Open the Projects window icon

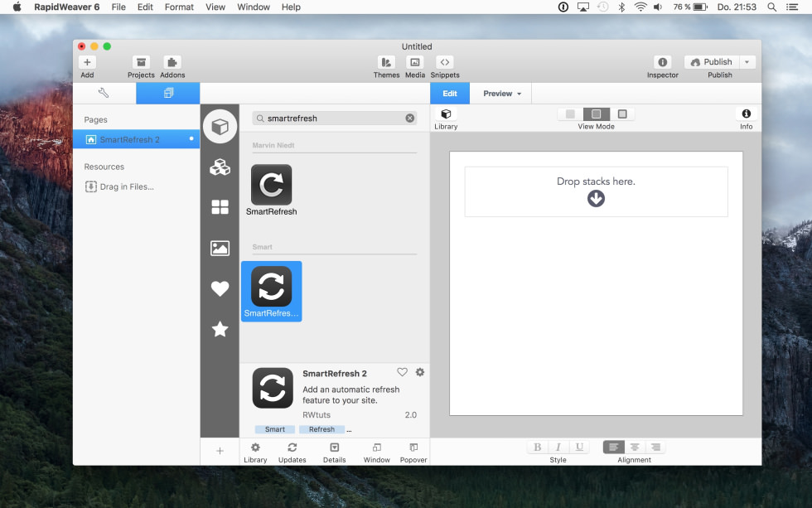click(141, 62)
